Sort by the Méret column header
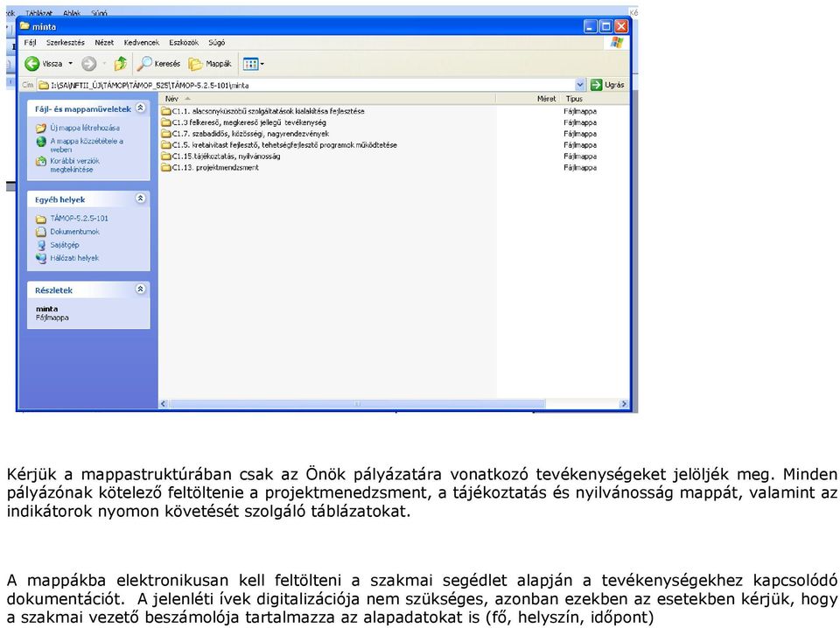 tap(528, 99)
